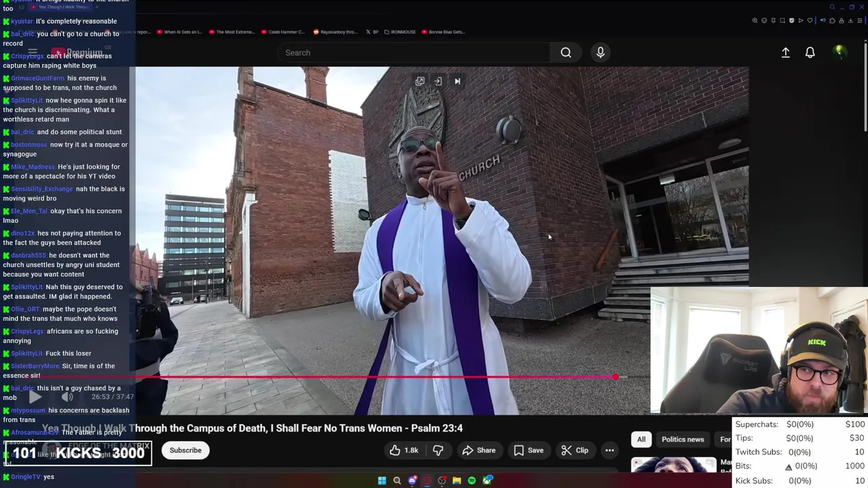Image resolution: width=868 pixels, height=488 pixels.
Task: Click chat username 'GringleTV'
Action: click(26, 476)
